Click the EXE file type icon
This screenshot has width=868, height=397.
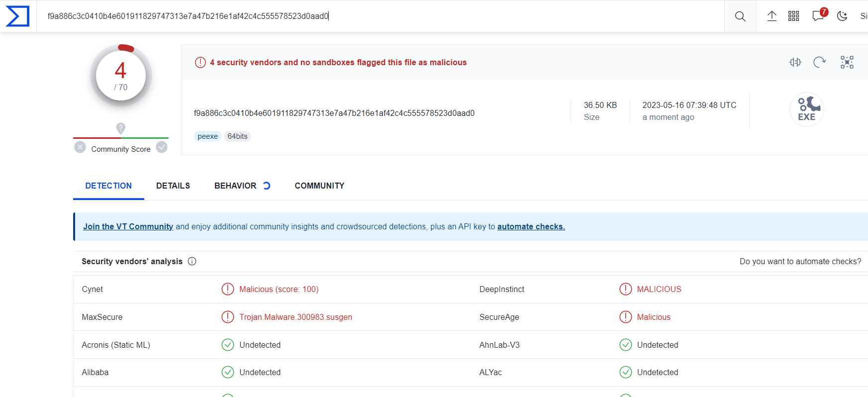click(807, 109)
